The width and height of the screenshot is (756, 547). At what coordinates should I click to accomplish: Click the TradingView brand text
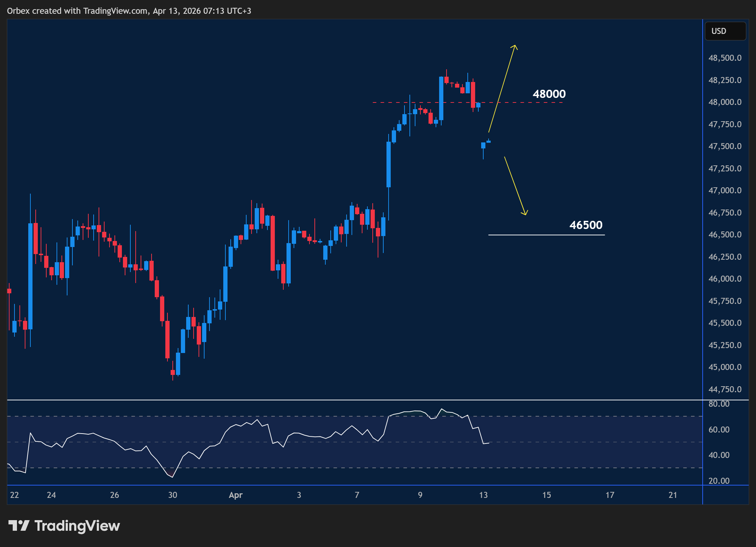click(x=77, y=526)
